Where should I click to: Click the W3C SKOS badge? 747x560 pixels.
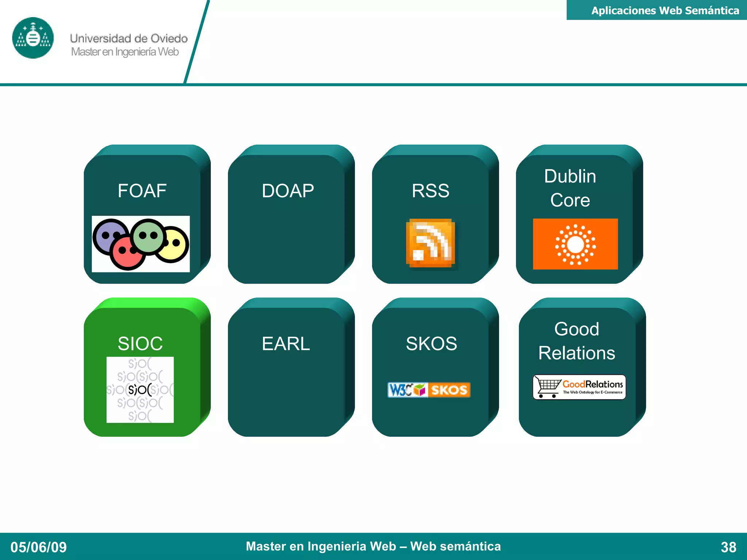(429, 390)
